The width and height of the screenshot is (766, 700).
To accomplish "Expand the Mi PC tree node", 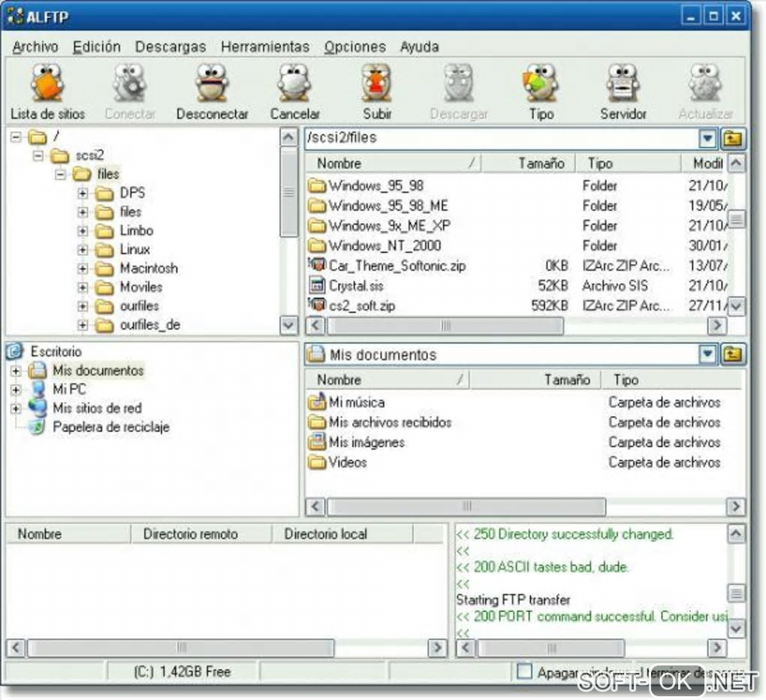I will pyautogui.click(x=16, y=390).
